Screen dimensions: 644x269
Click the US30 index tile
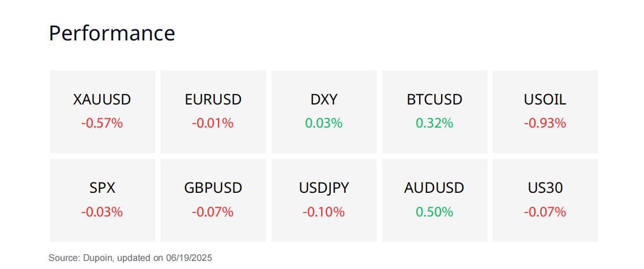(x=545, y=200)
